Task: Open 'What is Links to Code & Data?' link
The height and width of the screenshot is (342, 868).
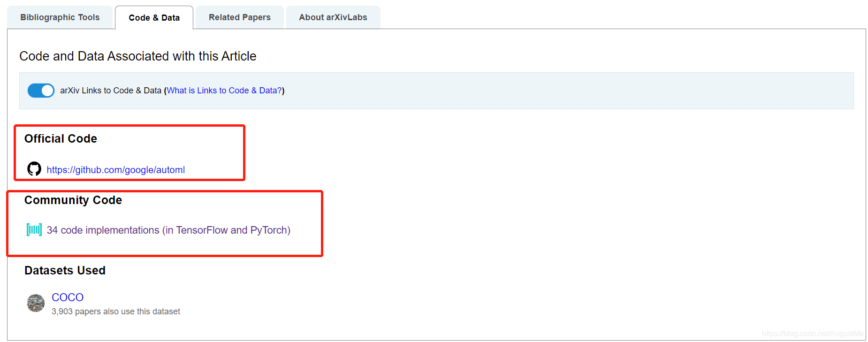Action: click(224, 91)
